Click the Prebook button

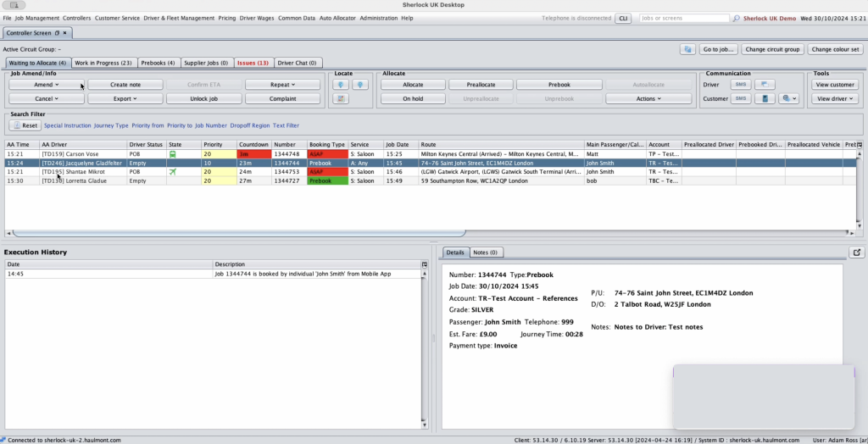tap(559, 85)
